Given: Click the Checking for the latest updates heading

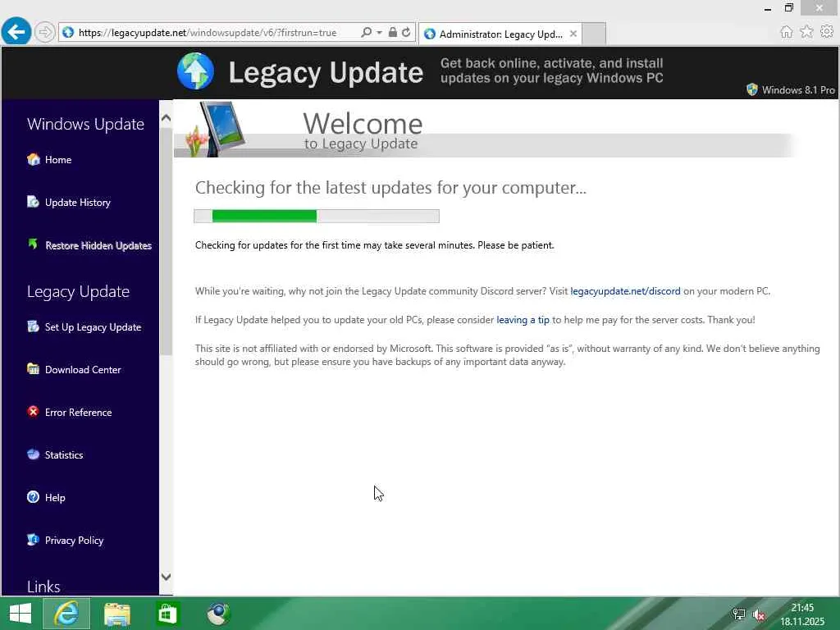Looking at the screenshot, I should [x=390, y=188].
